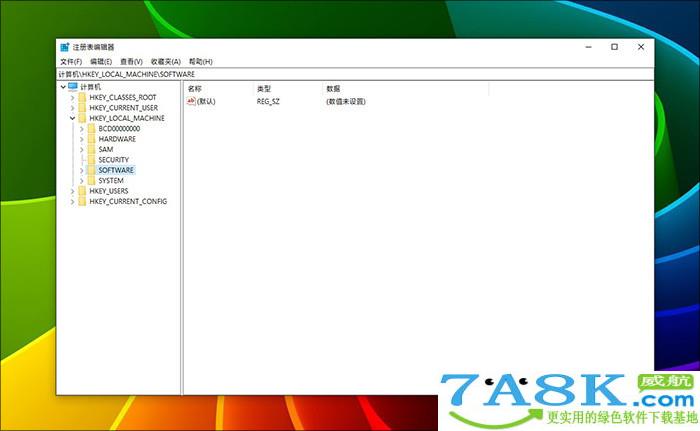
Task: Click the (默认) string value icon
Action: [x=191, y=101]
